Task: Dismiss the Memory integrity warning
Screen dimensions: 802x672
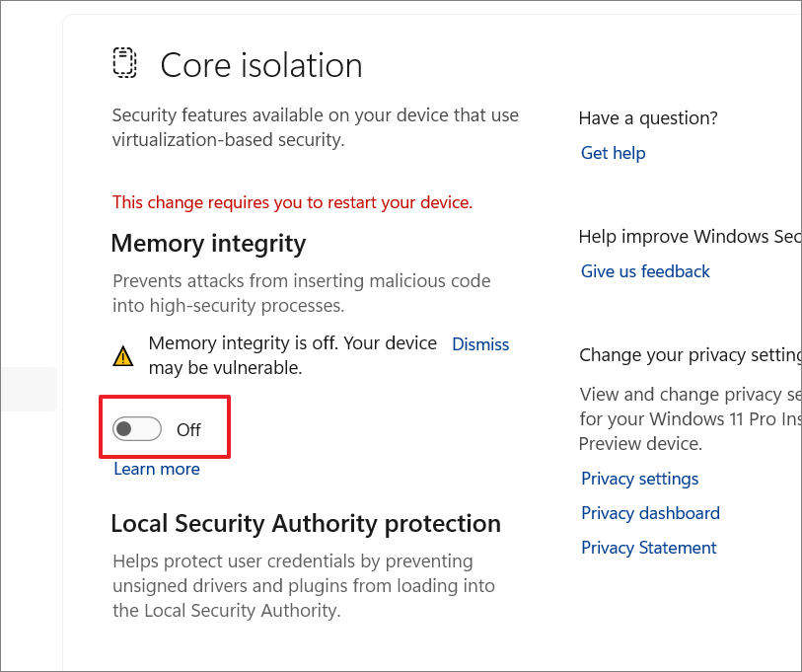Action: pyautogui.click(x=480, y=344)
